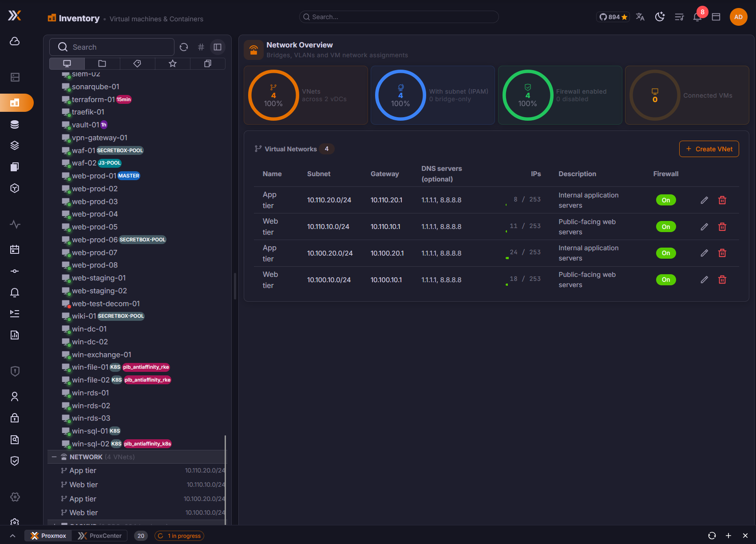
Task: Click the plus icon in bottom bar
Action: 728,536
